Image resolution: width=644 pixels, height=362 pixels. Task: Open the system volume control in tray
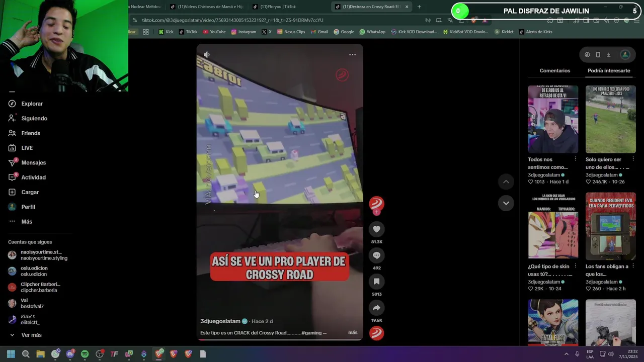tap(610, 354)
